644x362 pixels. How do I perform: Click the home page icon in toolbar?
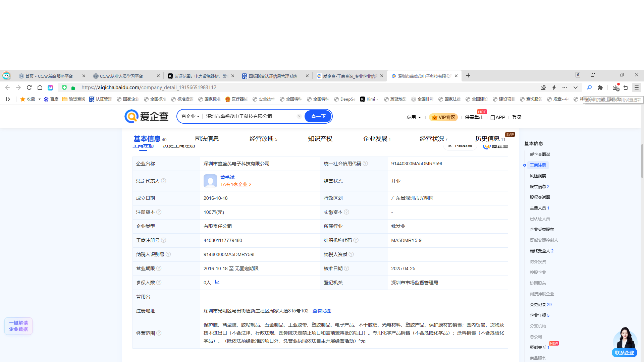coord(40,87)
